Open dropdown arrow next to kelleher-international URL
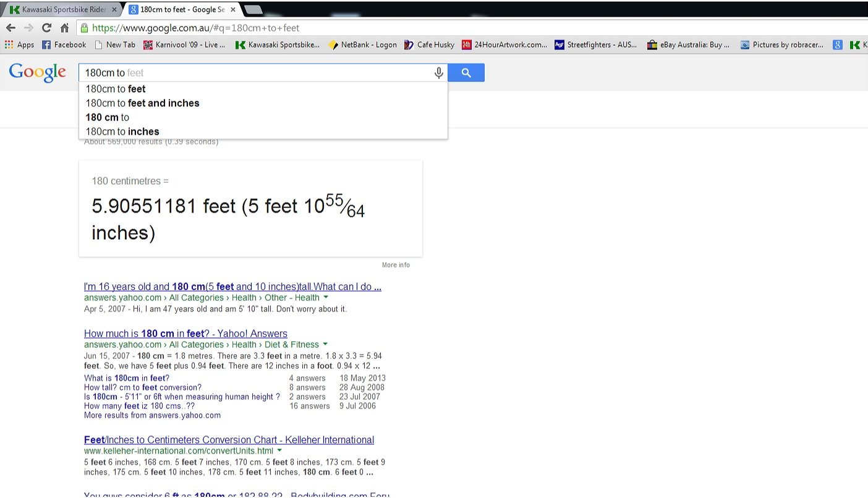868x498 pixels. (279, 451)
